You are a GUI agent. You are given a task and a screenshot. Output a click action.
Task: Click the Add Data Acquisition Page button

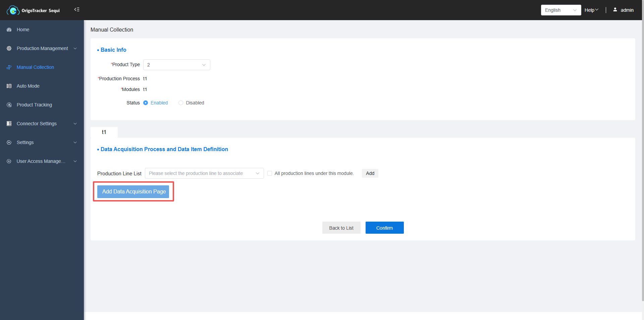[x=133, y=191]
